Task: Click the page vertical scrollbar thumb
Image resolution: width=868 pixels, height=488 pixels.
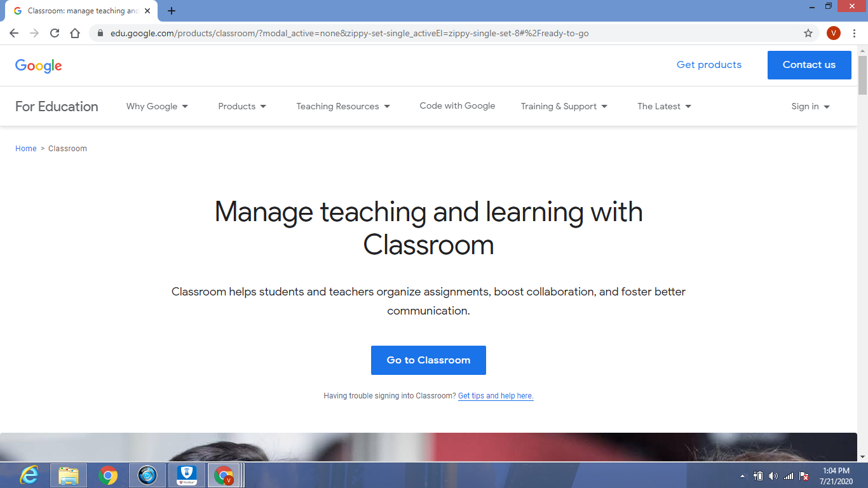Action: [x=862, y=75]
